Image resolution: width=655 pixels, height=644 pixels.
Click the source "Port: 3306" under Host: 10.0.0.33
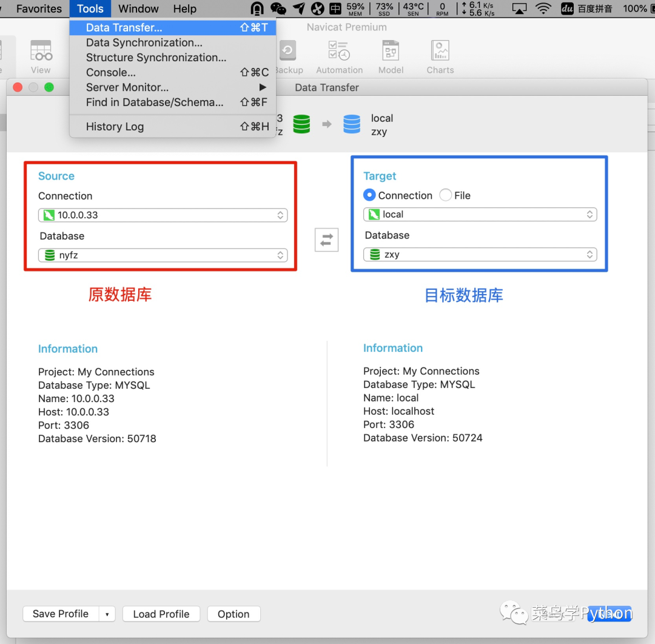[64, 426]
